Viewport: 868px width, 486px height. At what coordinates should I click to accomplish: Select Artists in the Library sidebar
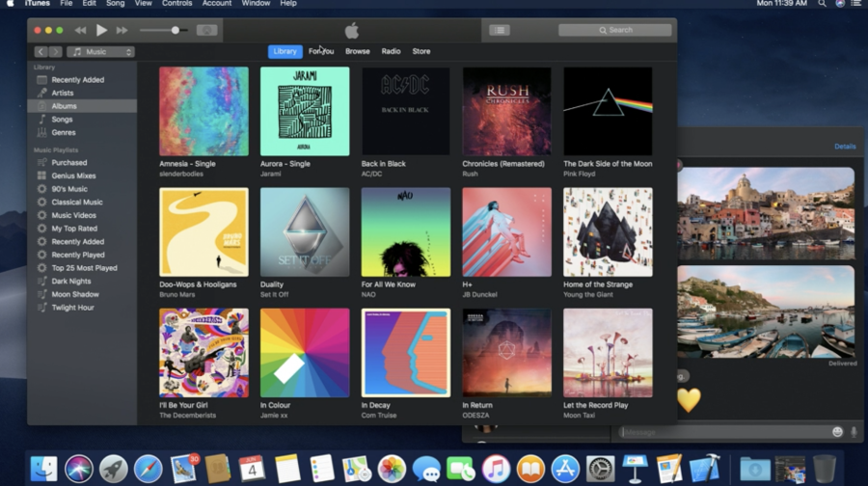tap(63, 93)
